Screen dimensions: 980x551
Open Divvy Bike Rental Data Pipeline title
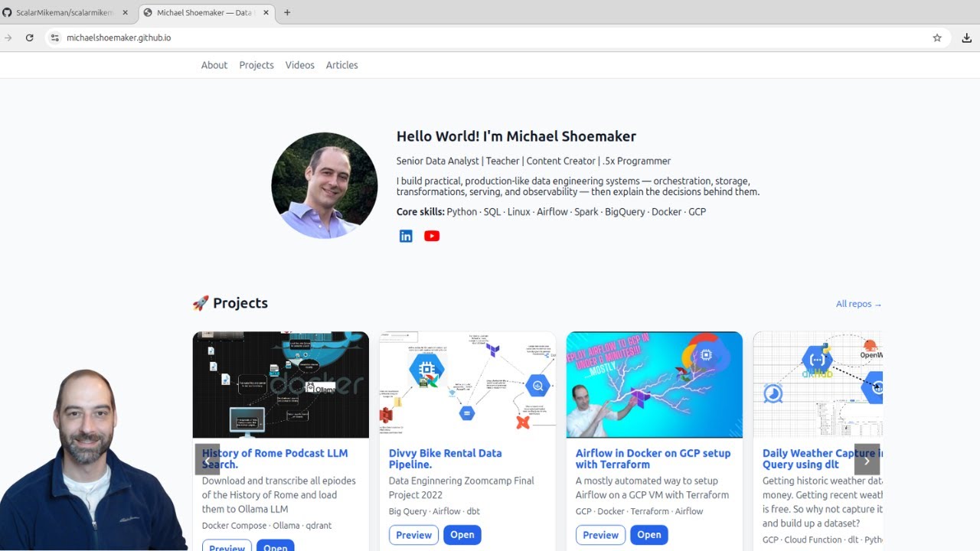tap(446, 458)
